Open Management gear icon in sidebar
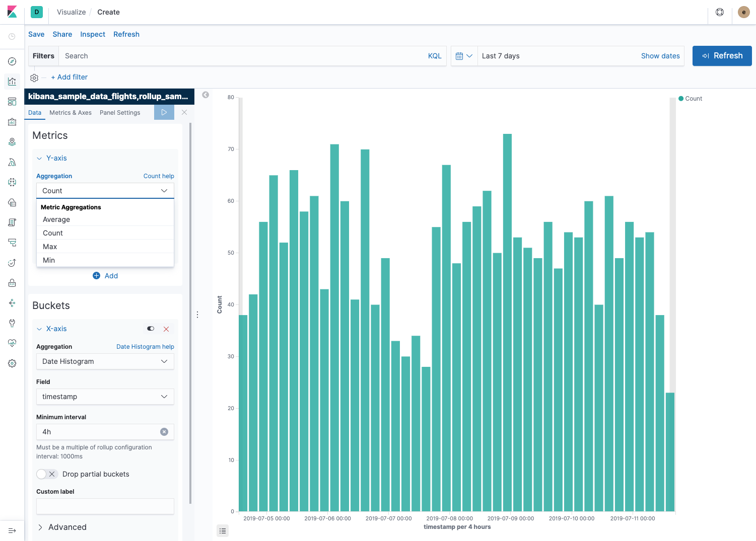 pos(12,363)
